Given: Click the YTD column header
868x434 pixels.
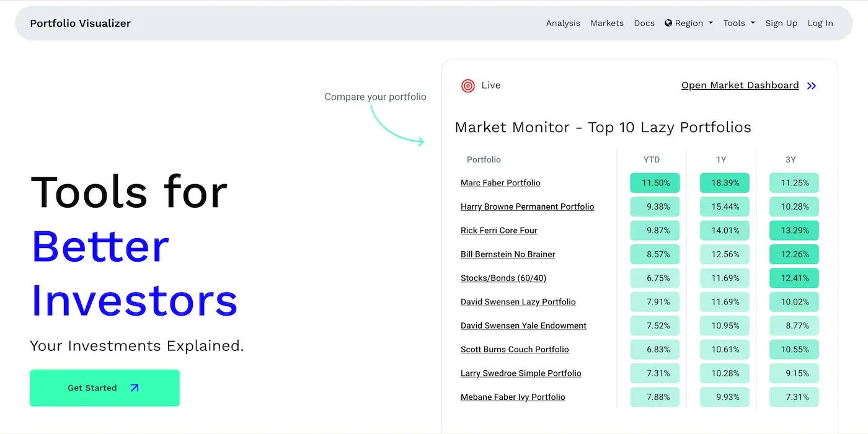Looking at the screenshot, I should point(652,160).
